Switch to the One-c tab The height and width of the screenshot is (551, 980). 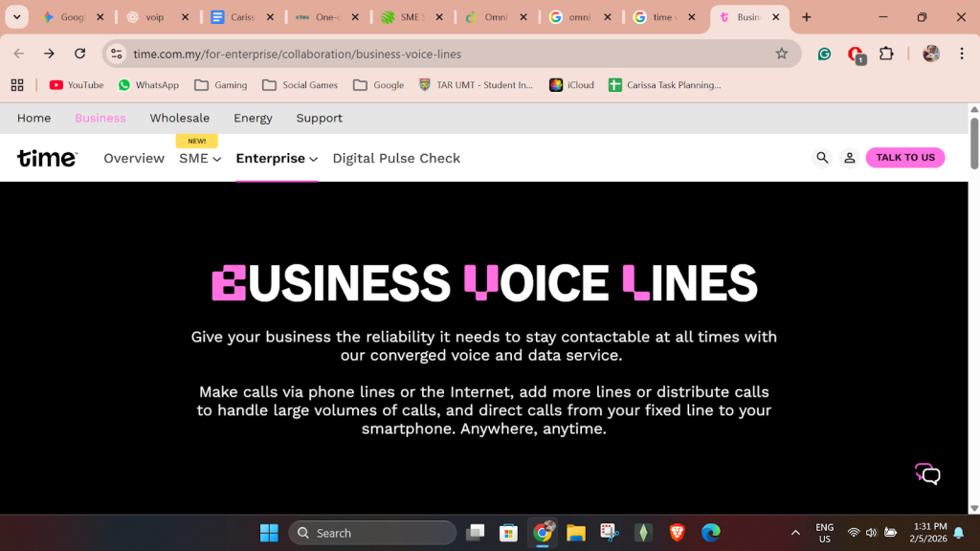point(319,17)
